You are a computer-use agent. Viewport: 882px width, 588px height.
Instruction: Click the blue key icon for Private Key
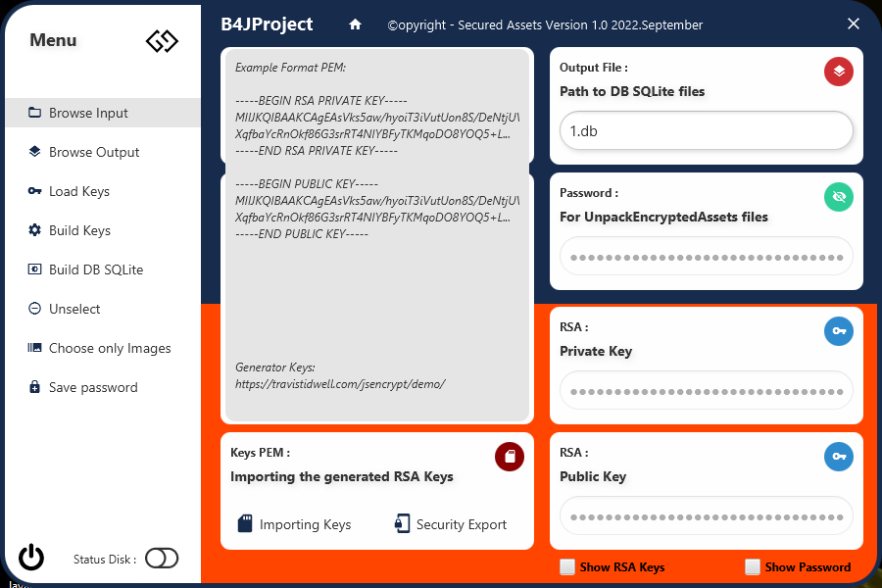839,331
